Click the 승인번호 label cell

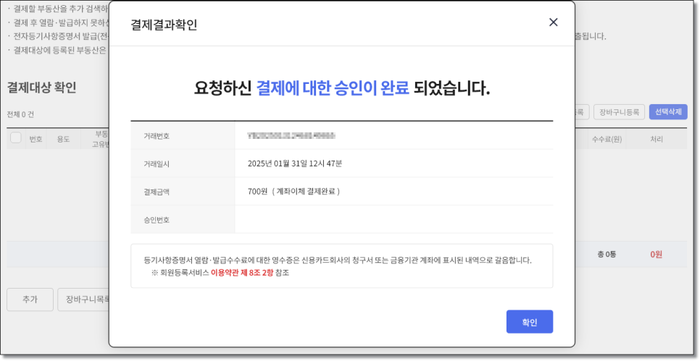click(x=183, y=220)
